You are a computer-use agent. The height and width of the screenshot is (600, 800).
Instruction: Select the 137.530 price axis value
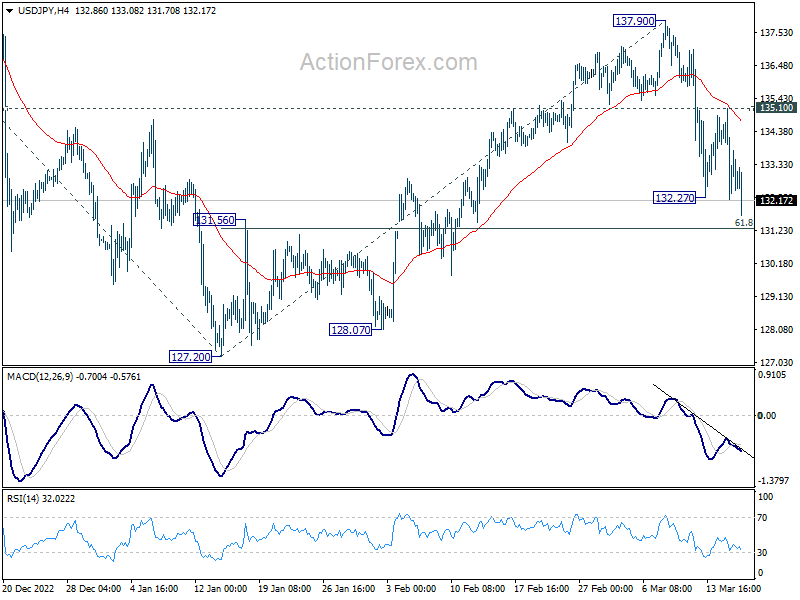tap(776, 33)
